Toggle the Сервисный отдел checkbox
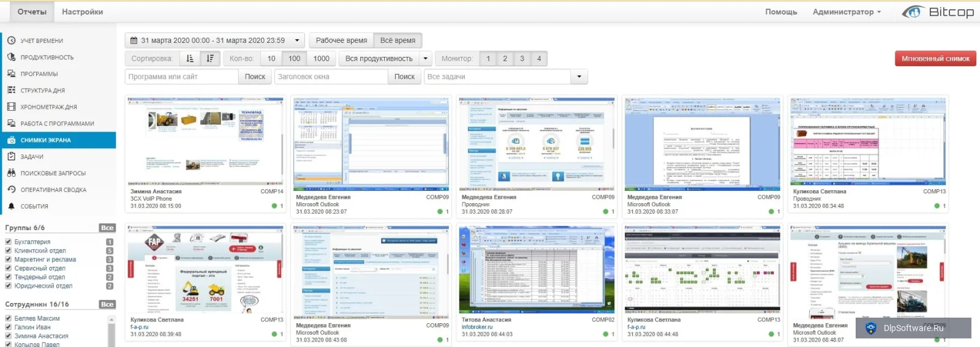The height and width of the screenshot is (347, 980). [x=9, y=268]
